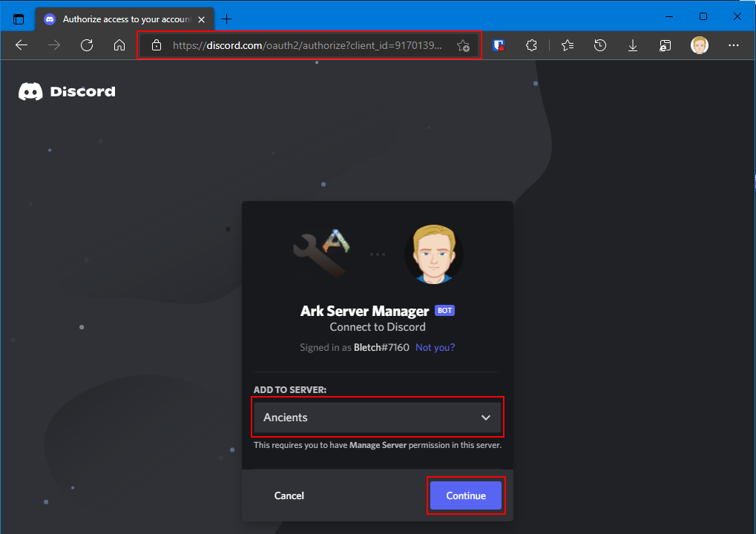The image size is (756, 534).
Task: Click the browser profile avatar
Action: pos(699,45)
